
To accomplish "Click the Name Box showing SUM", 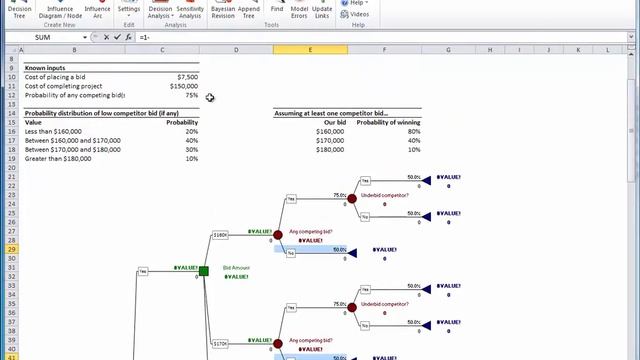I will [x=43, y=37].
